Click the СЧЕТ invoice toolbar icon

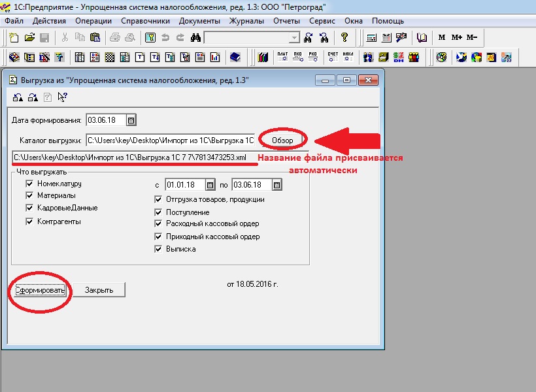333,57
